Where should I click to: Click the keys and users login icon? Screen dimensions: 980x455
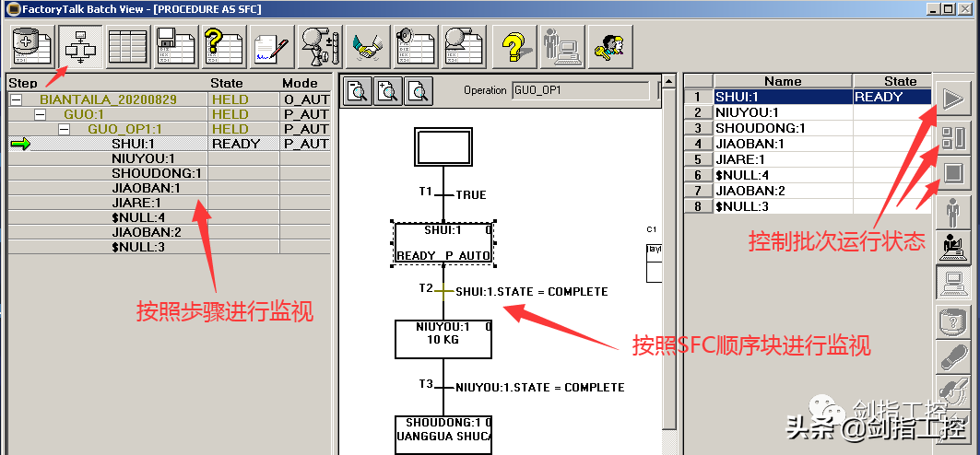tap(610, 44)
